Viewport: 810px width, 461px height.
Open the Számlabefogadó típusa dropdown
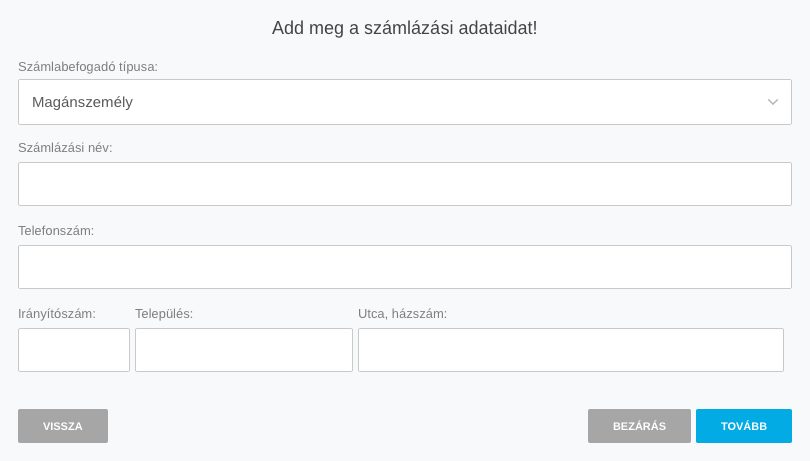[x=404, y=102]
